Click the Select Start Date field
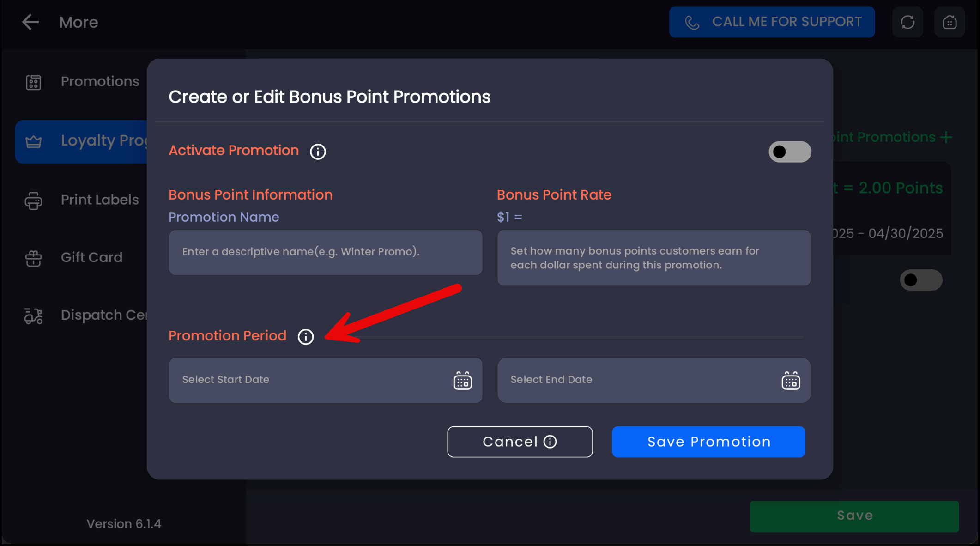This screenshot has width=980, height=546. [309, 380]
